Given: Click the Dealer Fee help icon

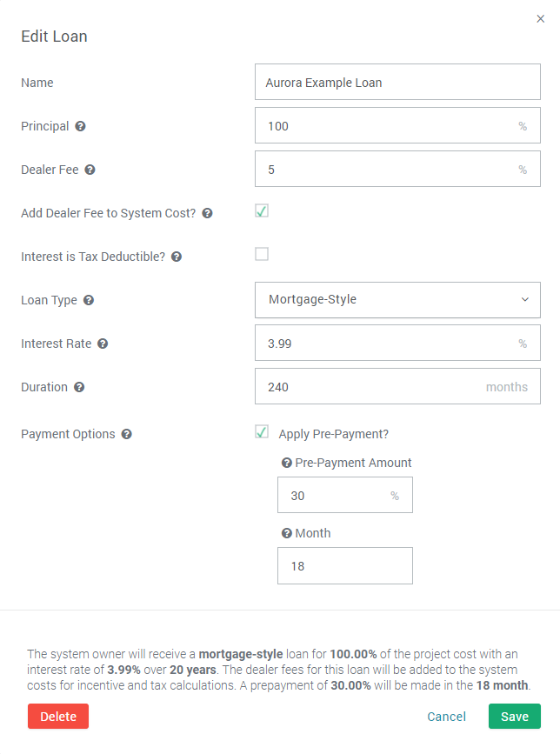Looking at the screenshot, I should pos(90,170).
